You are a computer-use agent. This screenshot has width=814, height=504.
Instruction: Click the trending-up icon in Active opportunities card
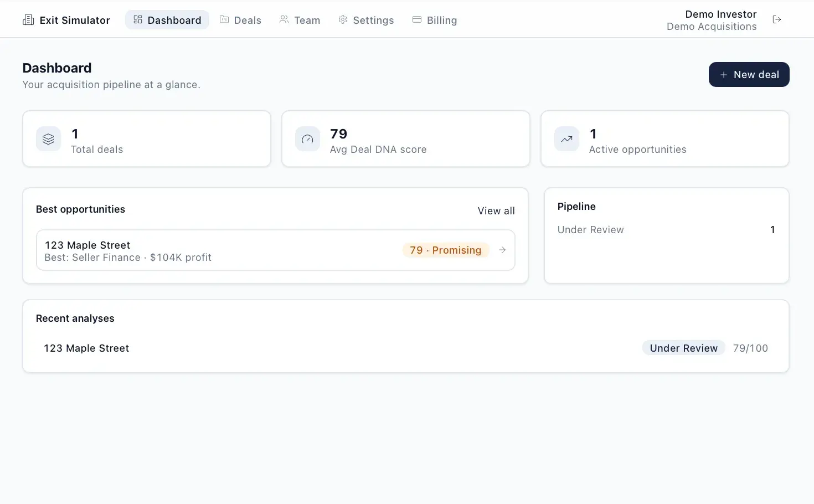566,139
